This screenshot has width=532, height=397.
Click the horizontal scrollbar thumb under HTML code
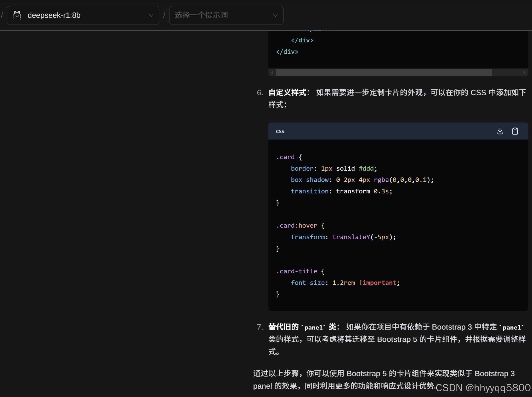(x=384, y=72)
